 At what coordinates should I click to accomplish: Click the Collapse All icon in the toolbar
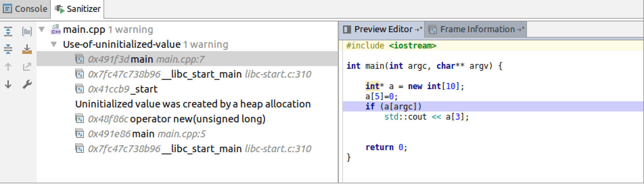8,49
